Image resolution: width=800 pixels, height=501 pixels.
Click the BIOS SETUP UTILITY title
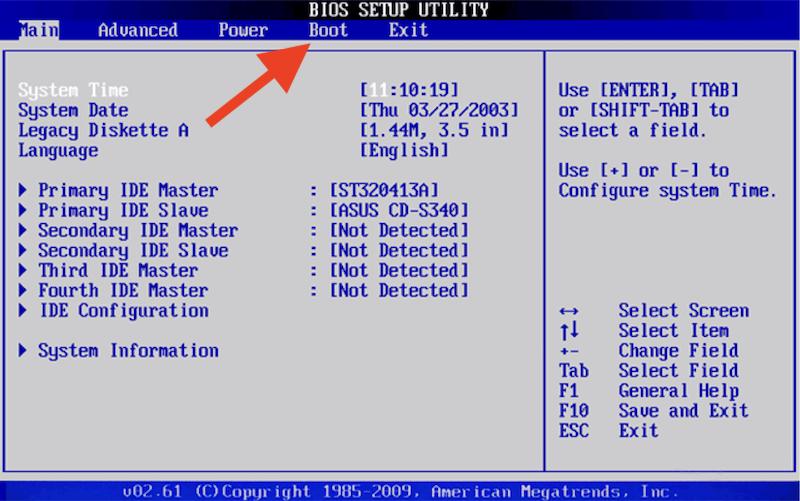tap(398, 10)
